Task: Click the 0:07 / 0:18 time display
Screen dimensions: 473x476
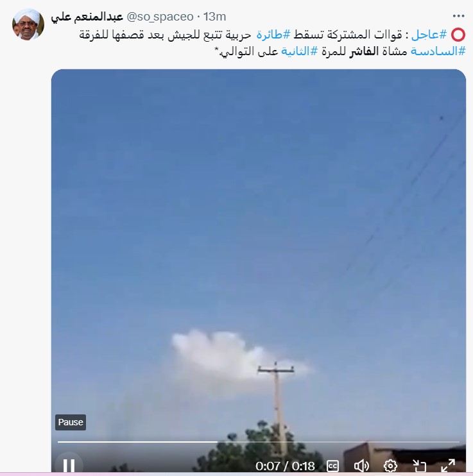Action: coord(285,466)
